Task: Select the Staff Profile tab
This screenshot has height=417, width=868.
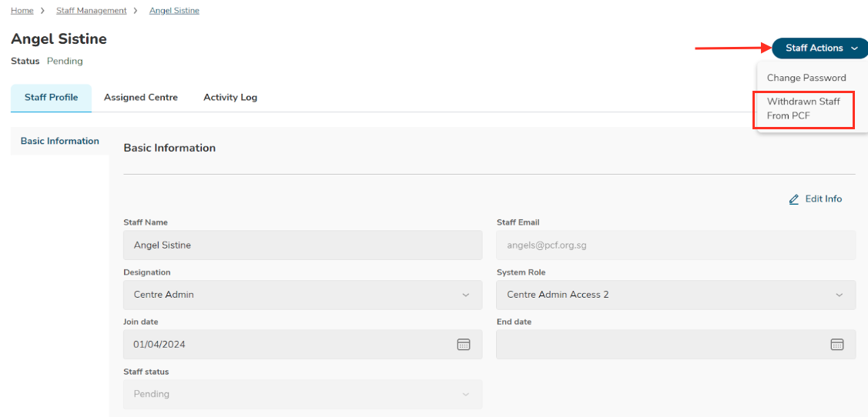Action: click(x=51, y=98)
